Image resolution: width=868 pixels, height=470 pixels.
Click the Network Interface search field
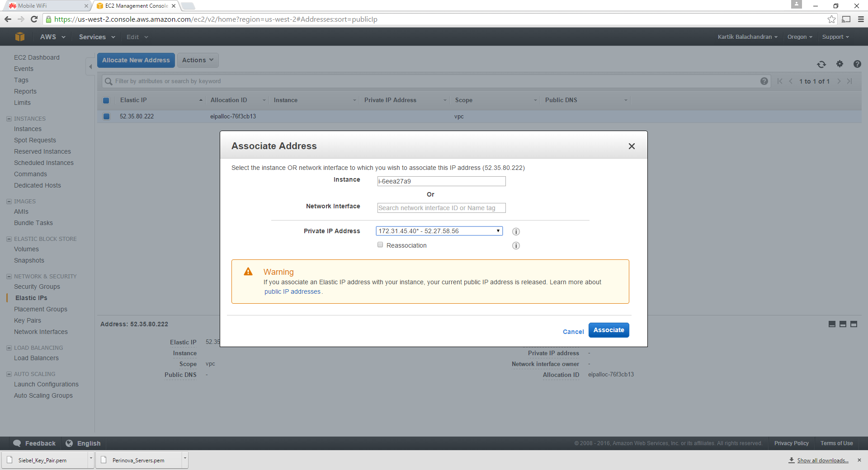tap(441, 208)
